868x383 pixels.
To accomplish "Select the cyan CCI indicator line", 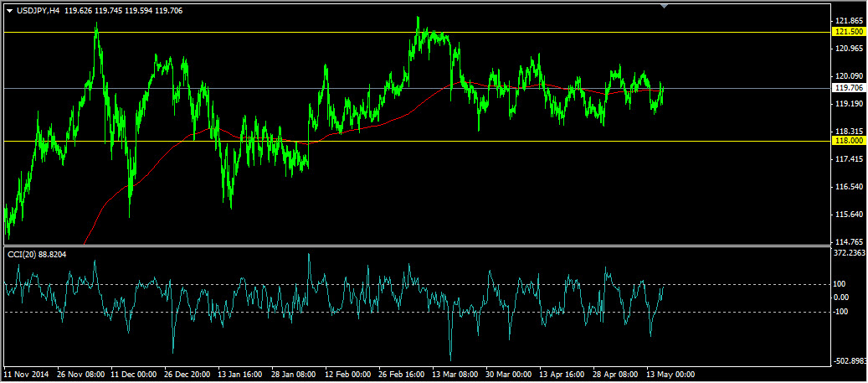I will pyautogui.click(x=334, y=308).
